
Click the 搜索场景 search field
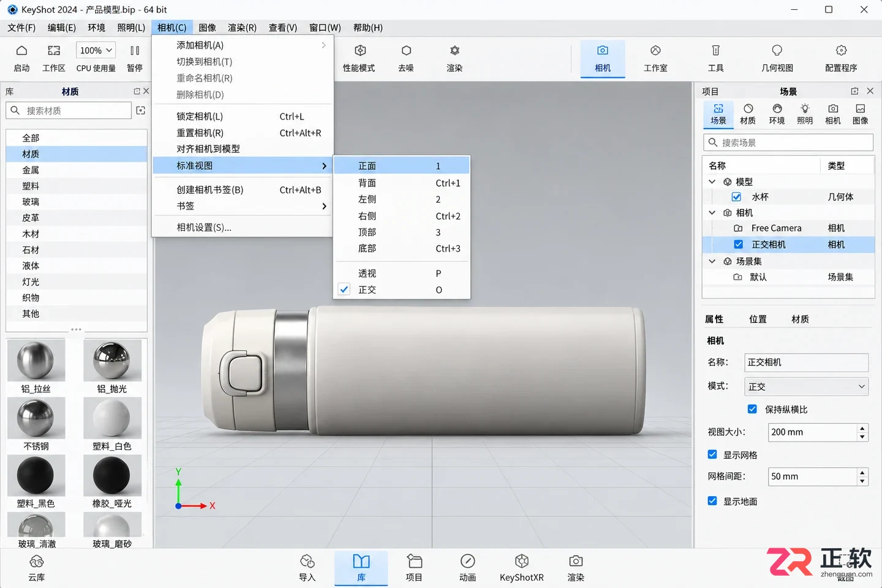coord(788,142)
